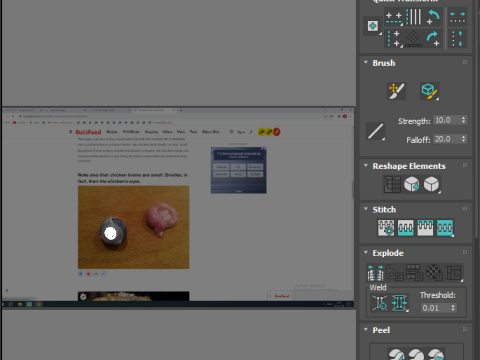Click the side panel vertical scrollbar

[477, 120]
